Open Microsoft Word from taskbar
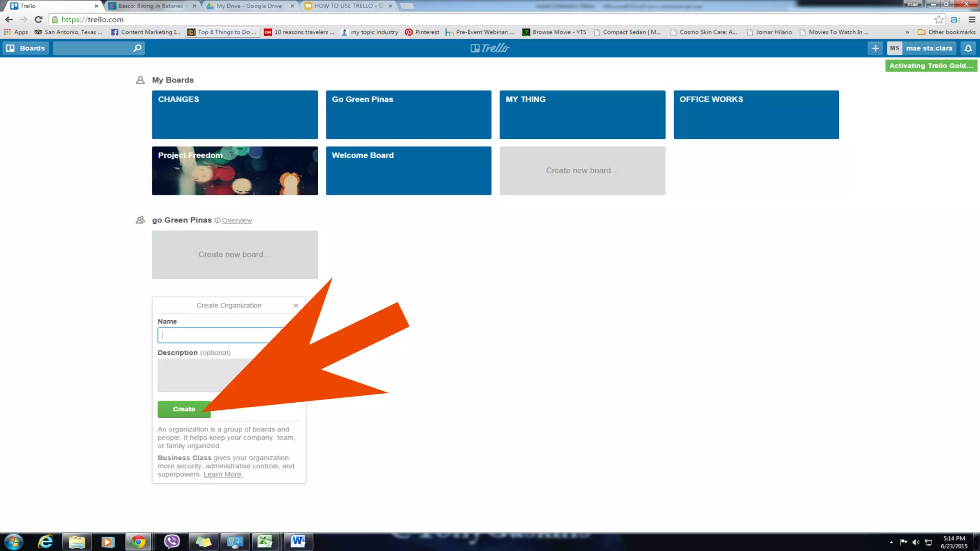This screenshot has width=980, height=551. coord(298,541)
